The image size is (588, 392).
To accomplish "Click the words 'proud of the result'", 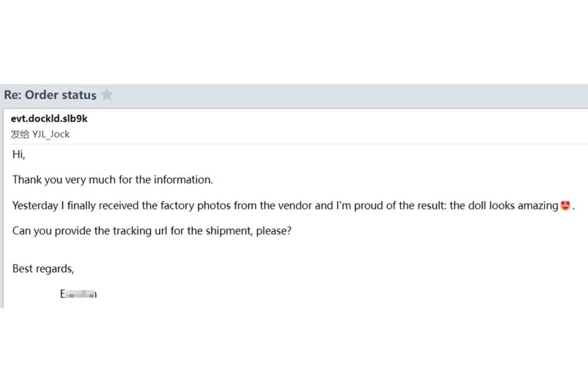I will pyautogui.click(x=400, y=205).
